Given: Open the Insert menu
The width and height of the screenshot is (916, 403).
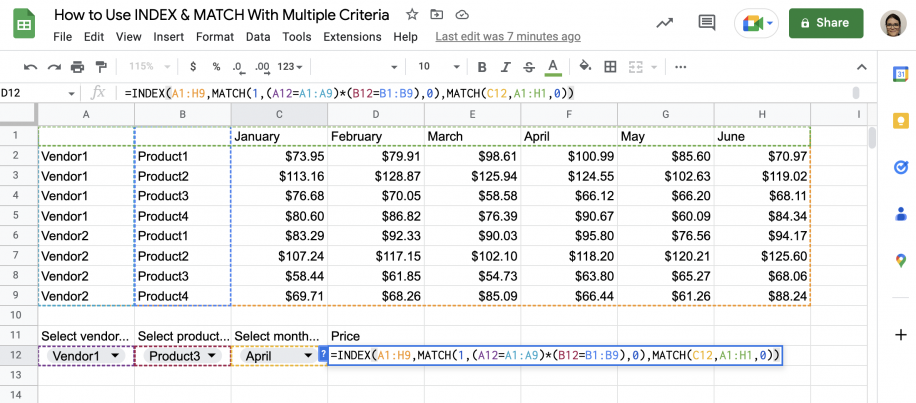Looking at the screenshot, I should (x=169, y=37).
